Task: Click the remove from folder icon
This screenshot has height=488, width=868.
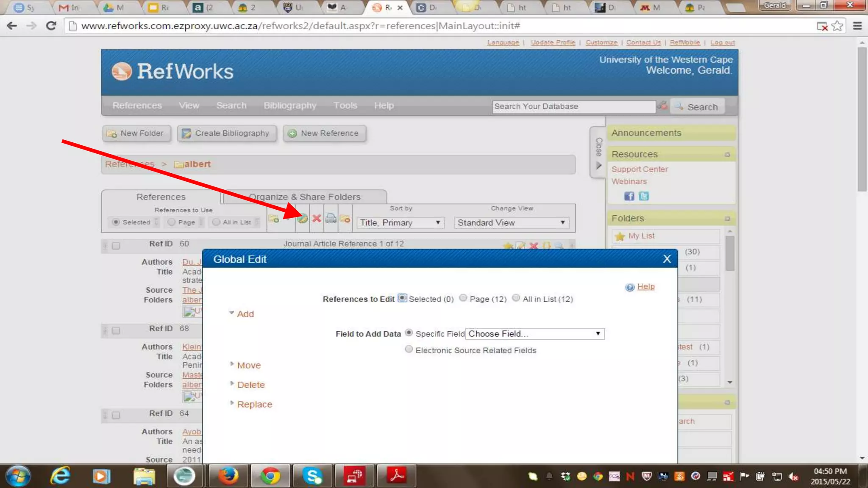Action: point(345,219)
